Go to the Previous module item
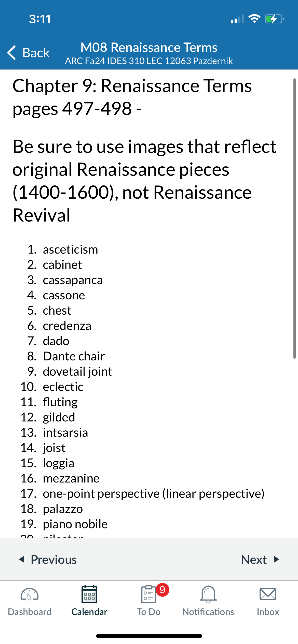 [48, 559]
